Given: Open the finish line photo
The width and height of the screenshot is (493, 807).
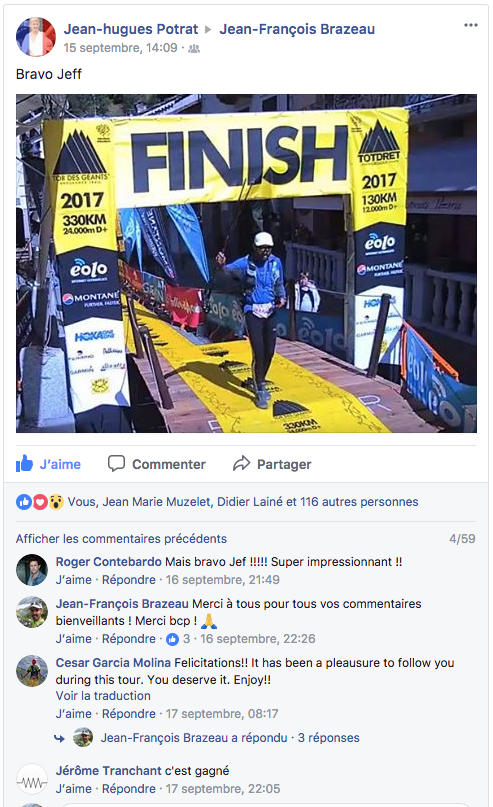Looking at the screenshot, I should tap(246, 263).
